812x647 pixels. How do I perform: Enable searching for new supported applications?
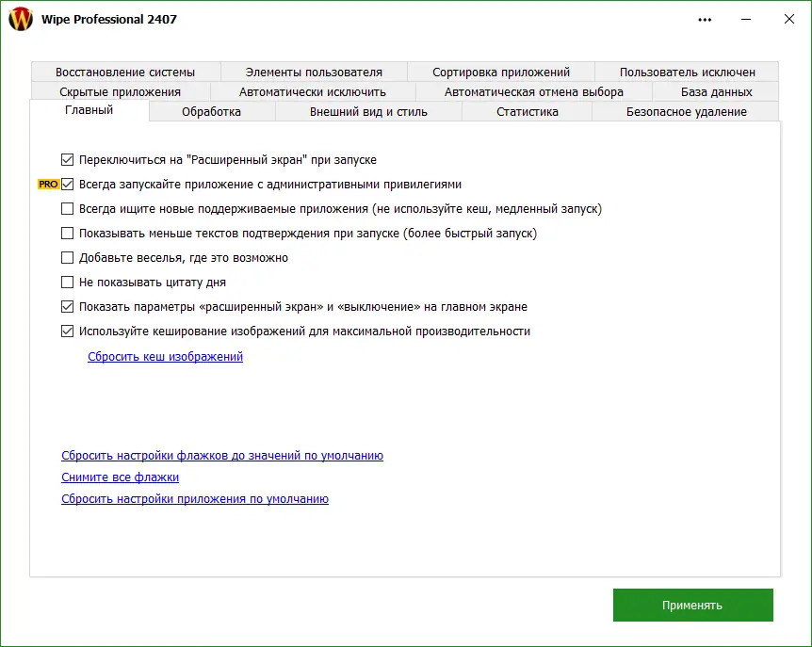[x=67, y=208]
